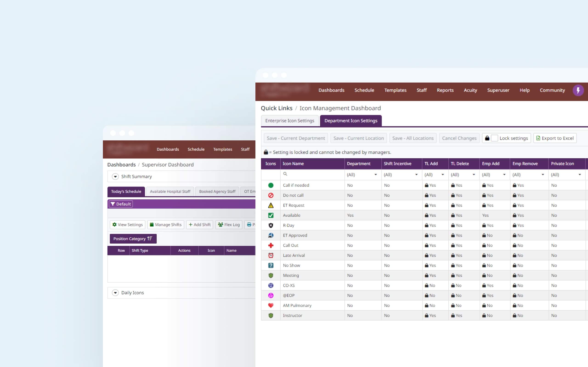The image size is (588, 367).
Task: Click the Save - All Locations button
Action: coord(413,138)
